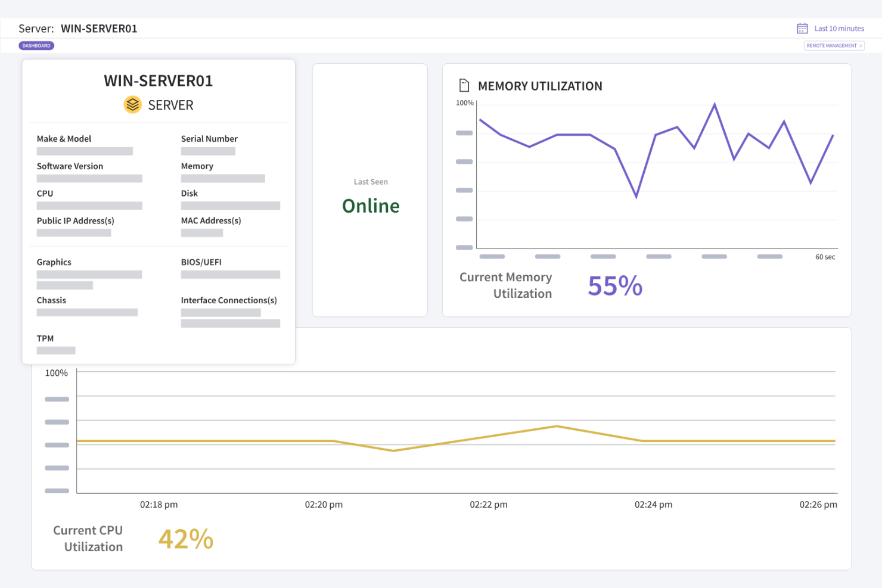Screen dimensions: 882x588
Task: Click the 02:22 pm axis label
Action: (x=489, y=505)
